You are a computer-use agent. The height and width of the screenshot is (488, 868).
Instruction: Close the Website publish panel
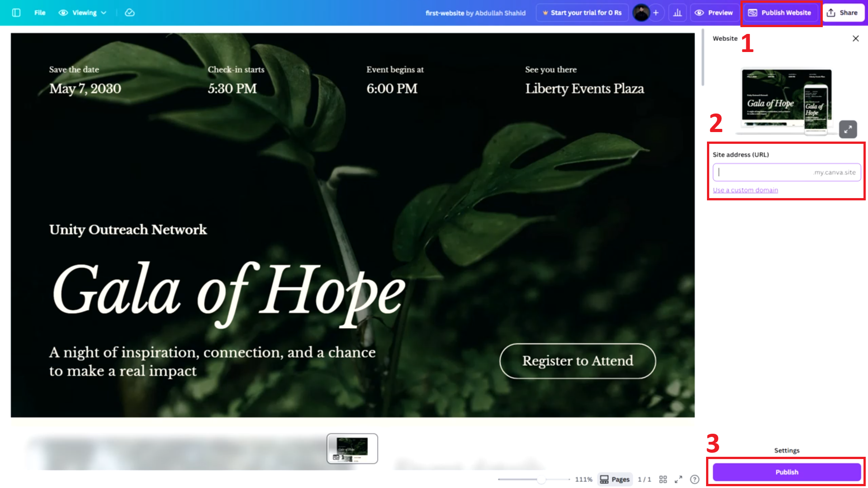tap(855, 38)
